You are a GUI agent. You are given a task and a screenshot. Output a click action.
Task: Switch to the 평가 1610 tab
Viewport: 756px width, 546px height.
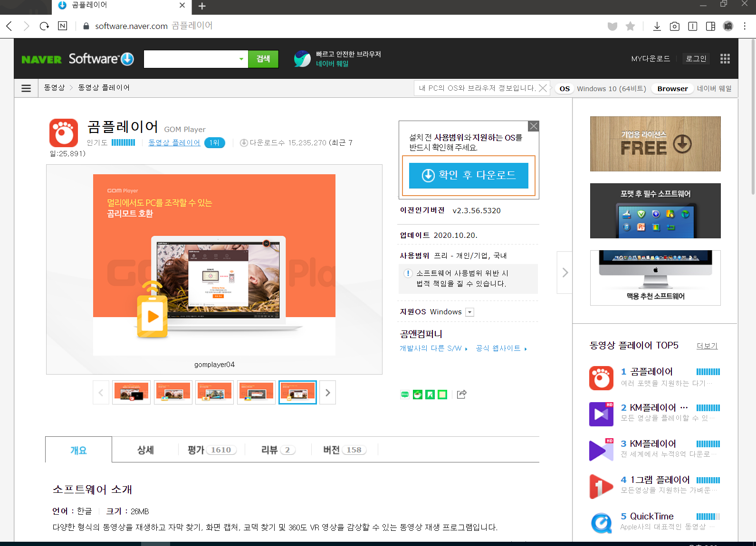pyautogui.click(x=211, y=450)
